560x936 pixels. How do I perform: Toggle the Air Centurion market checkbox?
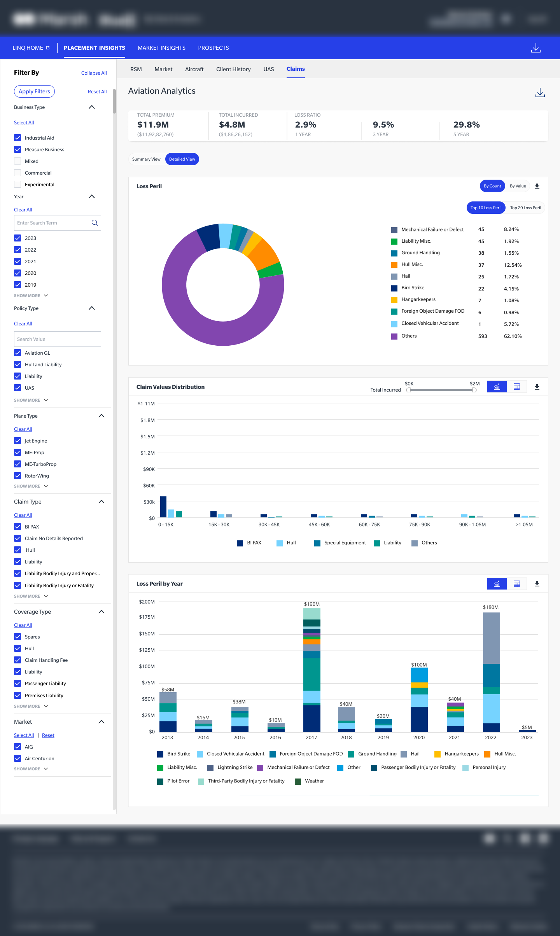click(x=17, y=758)
